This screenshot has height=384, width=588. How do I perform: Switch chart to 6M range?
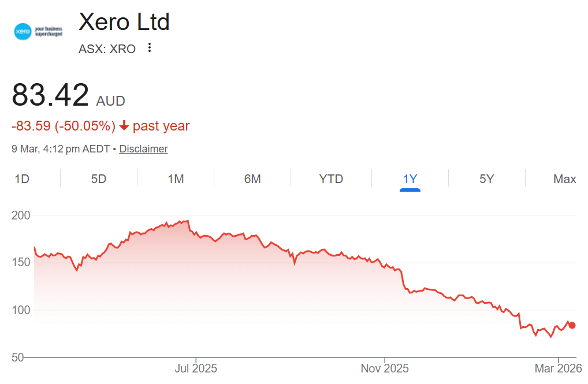point(252,179)
